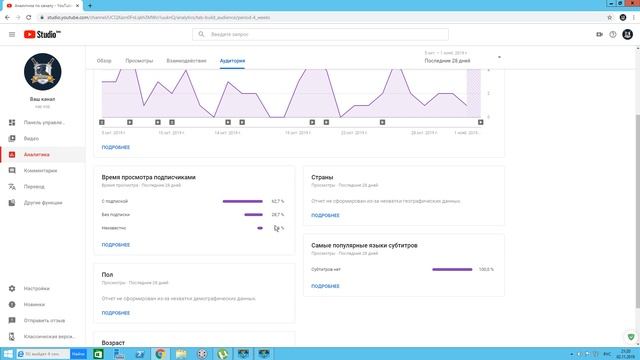Close the YouTube analytics browser tab
This screenshot has height=360, width=640.
(78, 6)
